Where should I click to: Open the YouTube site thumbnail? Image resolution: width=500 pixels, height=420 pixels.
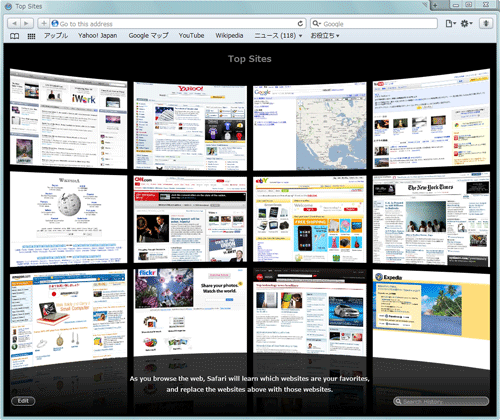tap(431, 119)
